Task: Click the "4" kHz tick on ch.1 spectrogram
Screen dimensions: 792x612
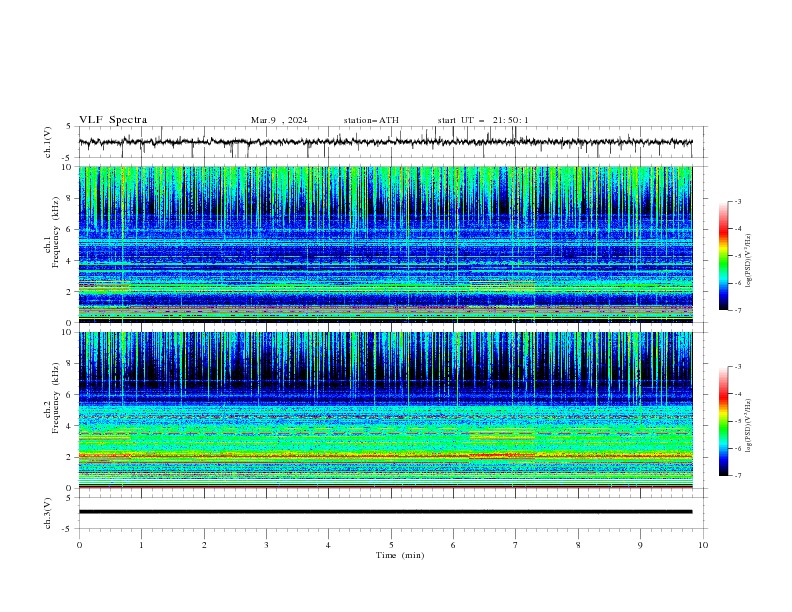Action: (x=71, y=261)
